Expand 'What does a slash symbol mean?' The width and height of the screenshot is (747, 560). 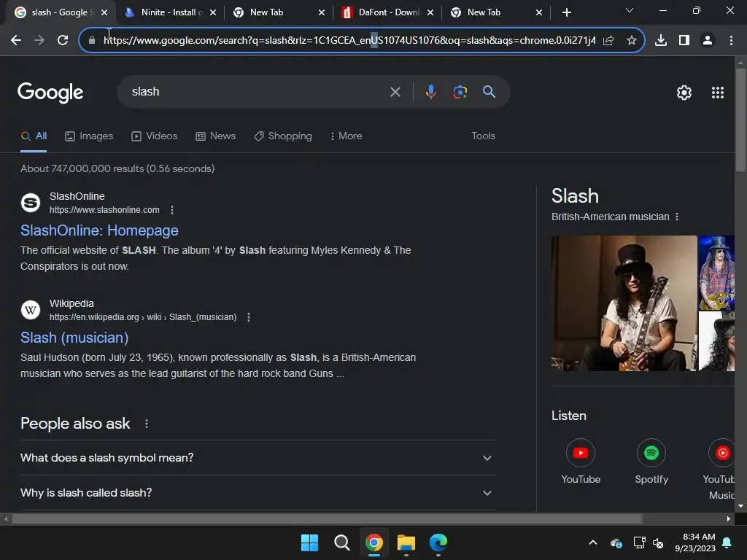click(258, 458)
